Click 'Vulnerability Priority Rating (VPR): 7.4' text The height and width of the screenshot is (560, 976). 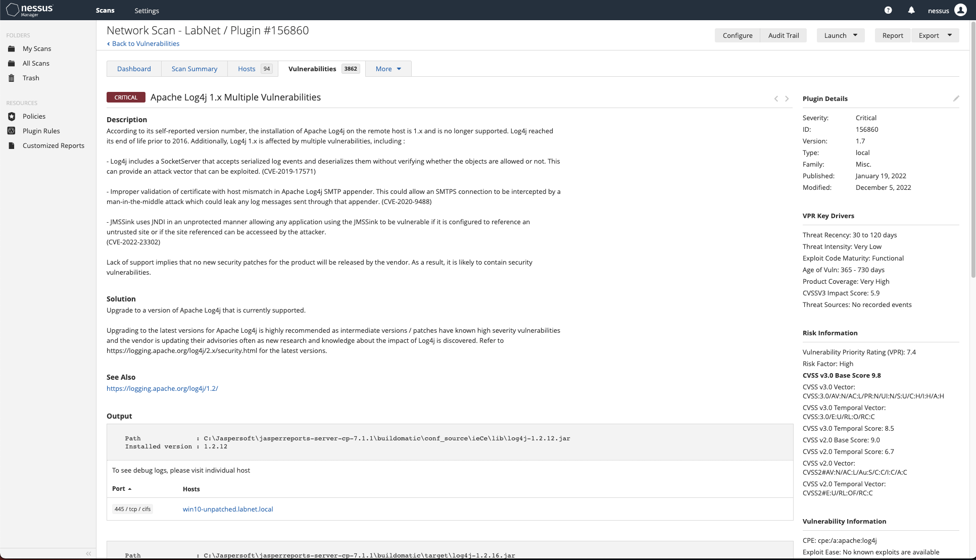click(x=859, y=352)
